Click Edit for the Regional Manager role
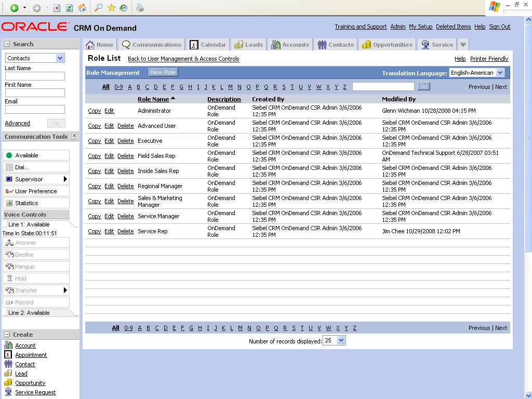The height and width of the screenshot is (399, 532). [x=109, y=186]
